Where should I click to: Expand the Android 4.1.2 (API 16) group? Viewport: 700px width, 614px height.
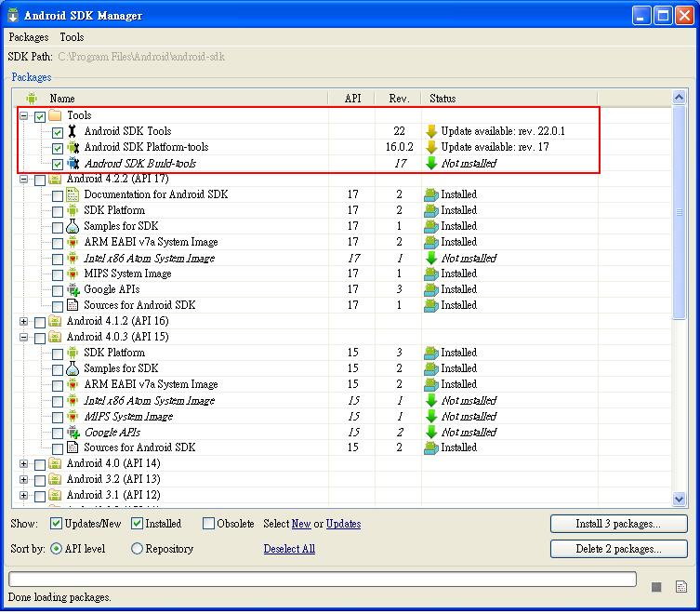(23, 322)
